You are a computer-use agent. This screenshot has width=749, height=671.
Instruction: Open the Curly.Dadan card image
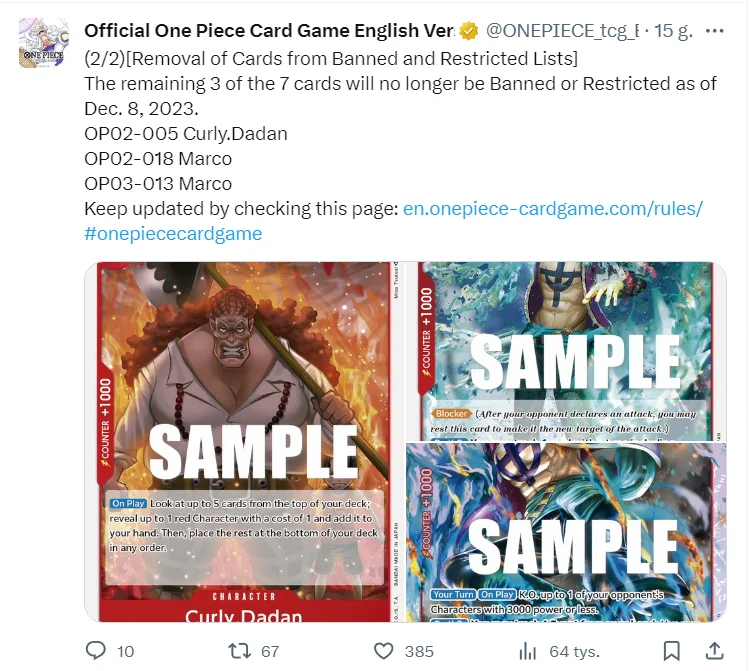(x=244, y=442)
